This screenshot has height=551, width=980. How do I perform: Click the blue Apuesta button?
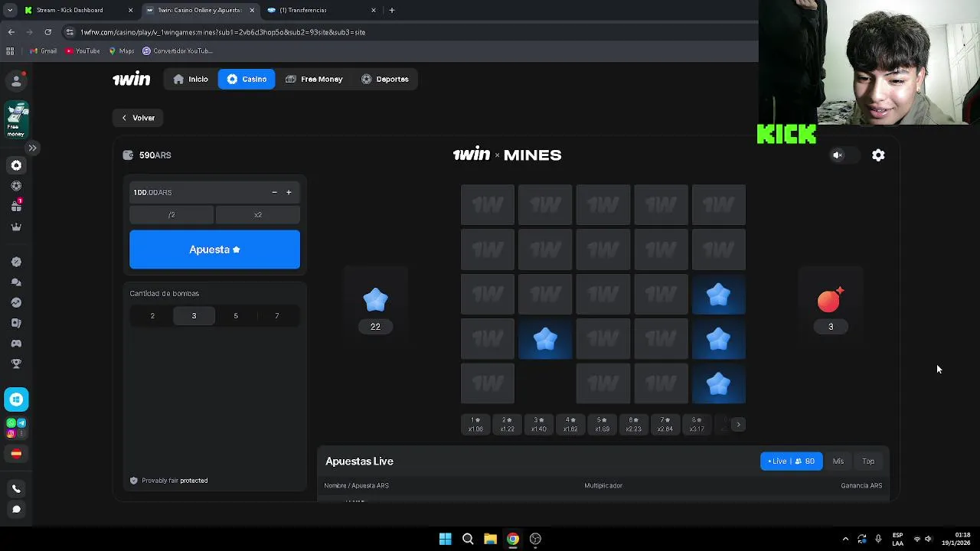point(214,249)
